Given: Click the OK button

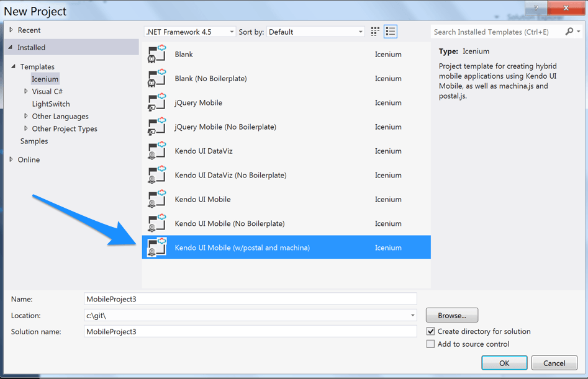Looking at the screenshot, I should tap(504, 363).
